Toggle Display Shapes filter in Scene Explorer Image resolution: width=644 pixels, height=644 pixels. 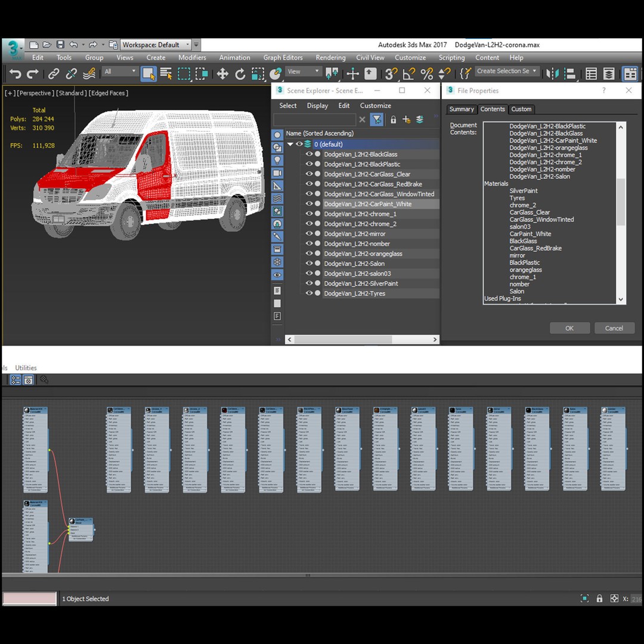click(277, 147)
